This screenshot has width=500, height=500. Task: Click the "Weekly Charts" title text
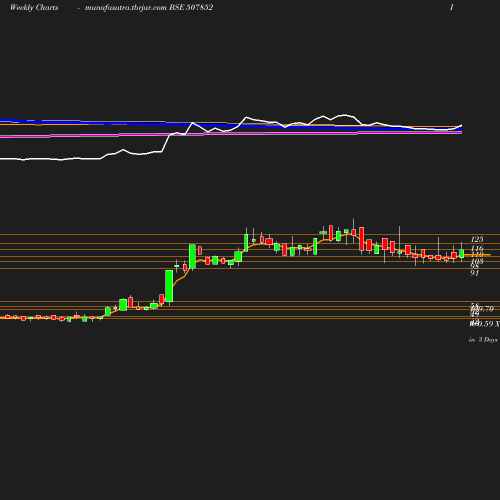[x=34, y=8]
